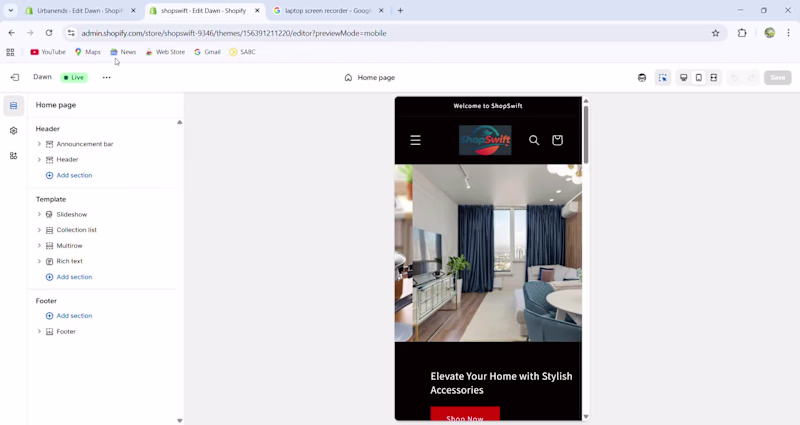
Task: Expand the Rich text section chevron
Action: (39, 261)
